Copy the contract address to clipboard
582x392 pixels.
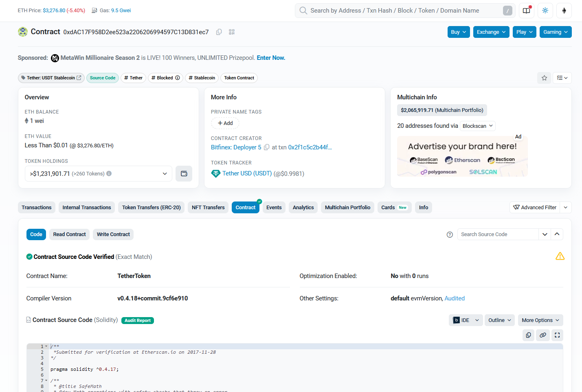(x=219, y=32)
